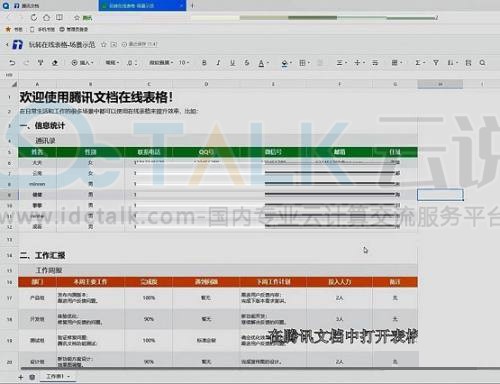Select the highlighted cell H9
The image size is (500, 384).
tap(440, 195)
